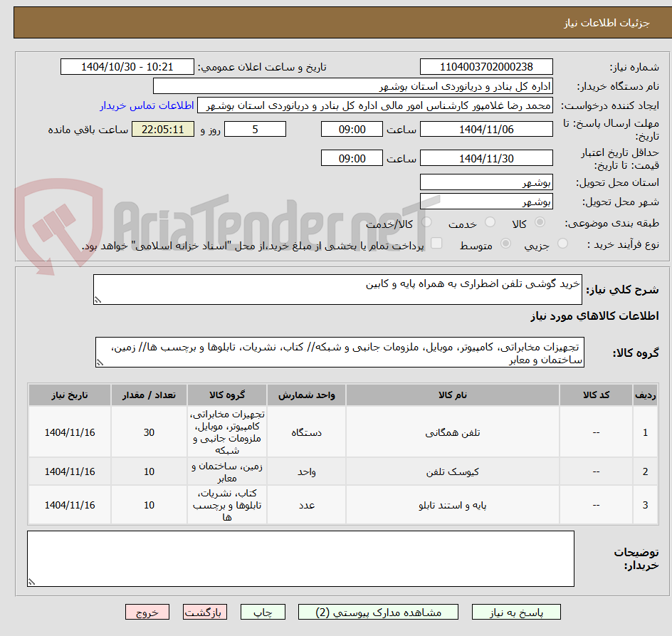
Task: Select the خدمت radio button
Action: (489, 221)
